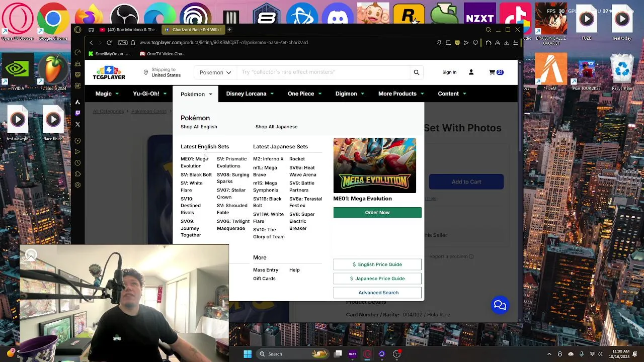The width and height of the screenshot is (644, 362).
Task: Submit search with the magnifier button
Action: 416,72
